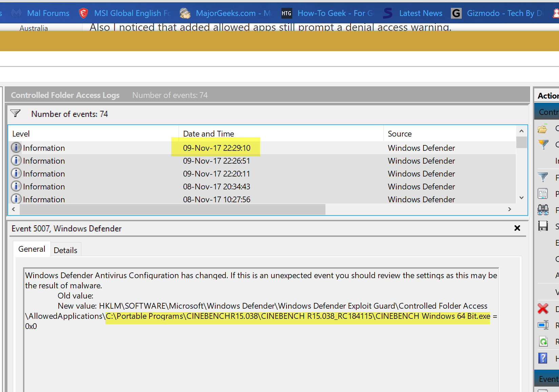Click the event list scroll down arrow

pyautogui.click(x=522, y=198)
